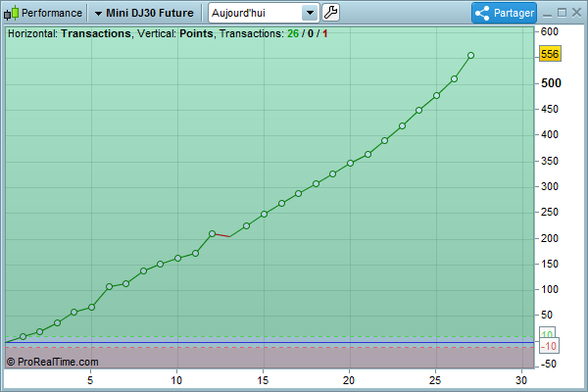
Task: Click the Vertical: Points header text
Action: pos(175,33)
